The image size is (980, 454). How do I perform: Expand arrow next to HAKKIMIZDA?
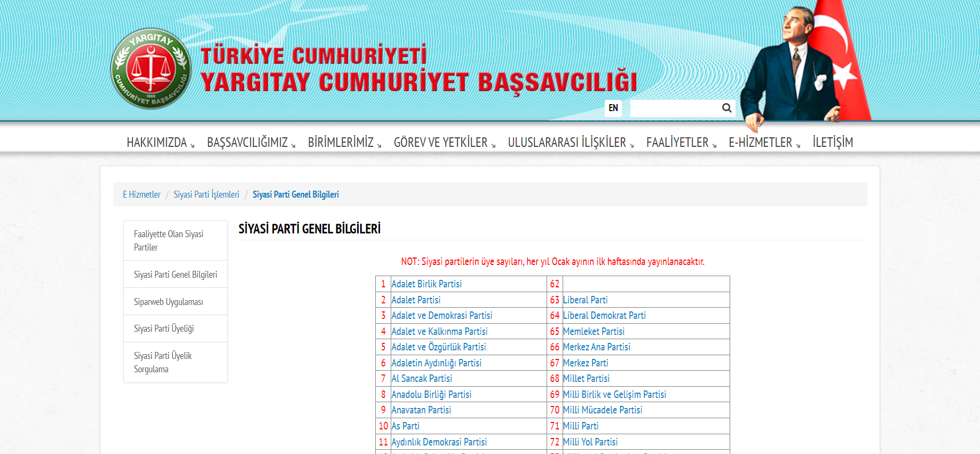[192, 145]
